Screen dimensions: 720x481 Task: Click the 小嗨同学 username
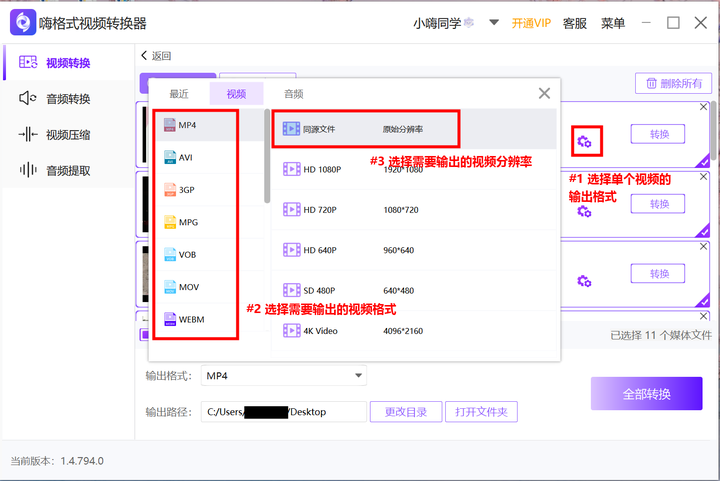point(437,23)
